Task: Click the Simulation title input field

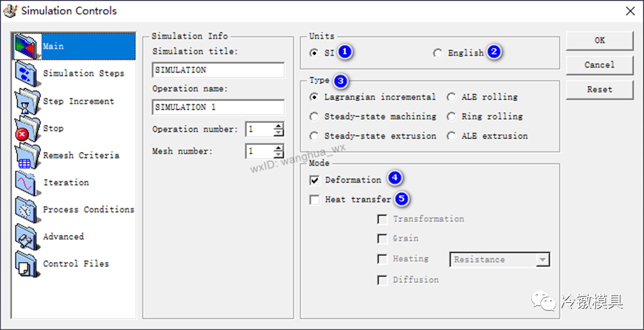Action: click(218, 70)
